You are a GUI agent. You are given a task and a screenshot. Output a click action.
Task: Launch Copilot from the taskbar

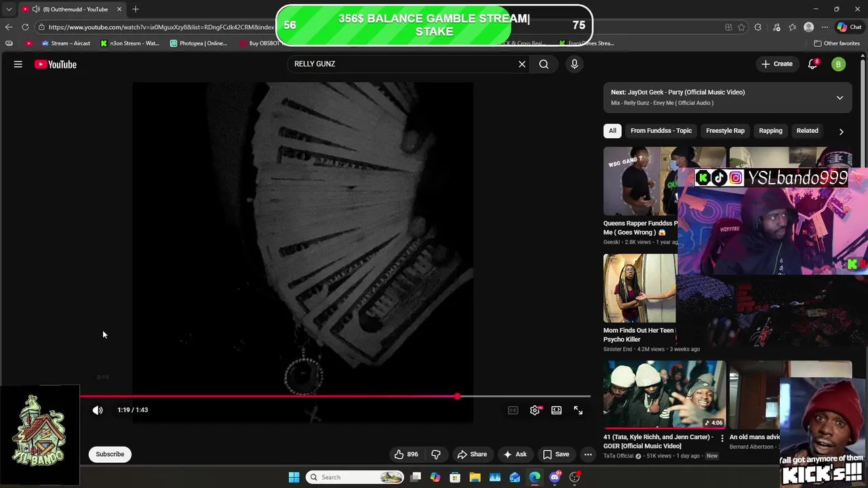tap(435, 477)
